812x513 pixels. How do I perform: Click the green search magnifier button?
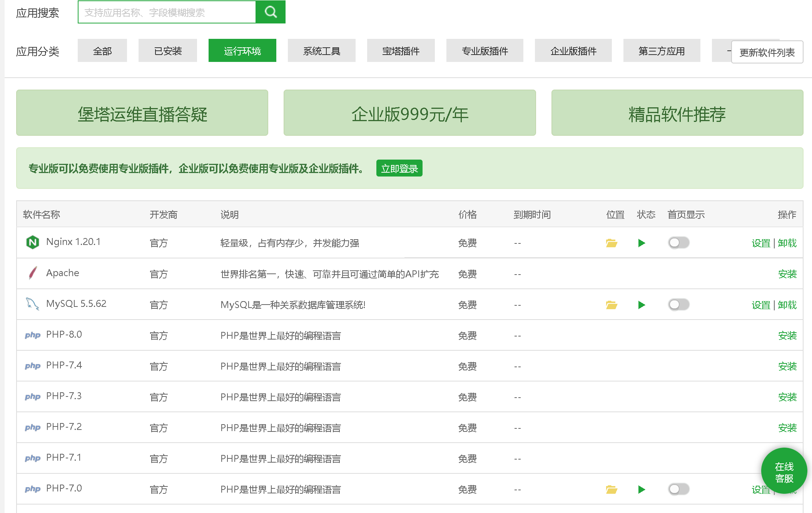pyautogui.click(x=271, y=12)
